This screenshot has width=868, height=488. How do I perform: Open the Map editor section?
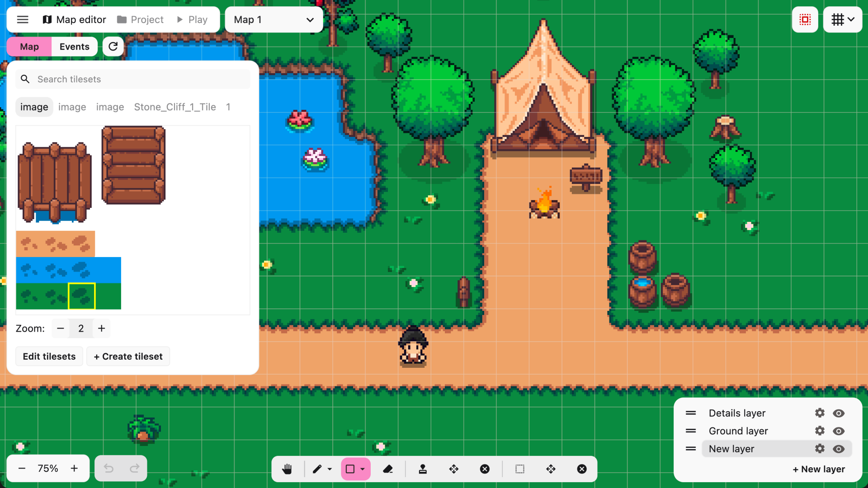click(74, 19)
